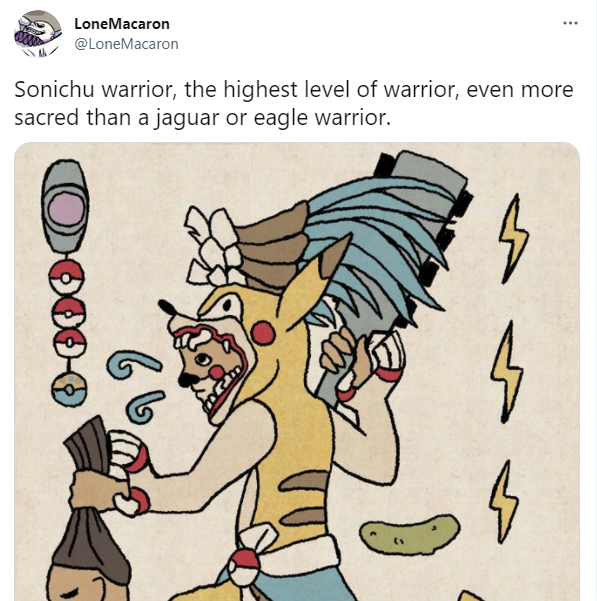Open the three-dot more options menu

pos(570,23)
